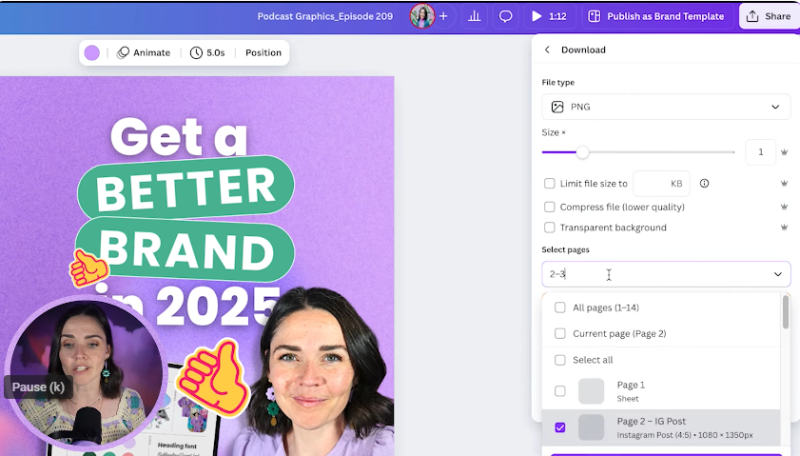Open the Animate option
This screenshot has height=456, width=800.
pyautogui.click(x=143, y=53)
